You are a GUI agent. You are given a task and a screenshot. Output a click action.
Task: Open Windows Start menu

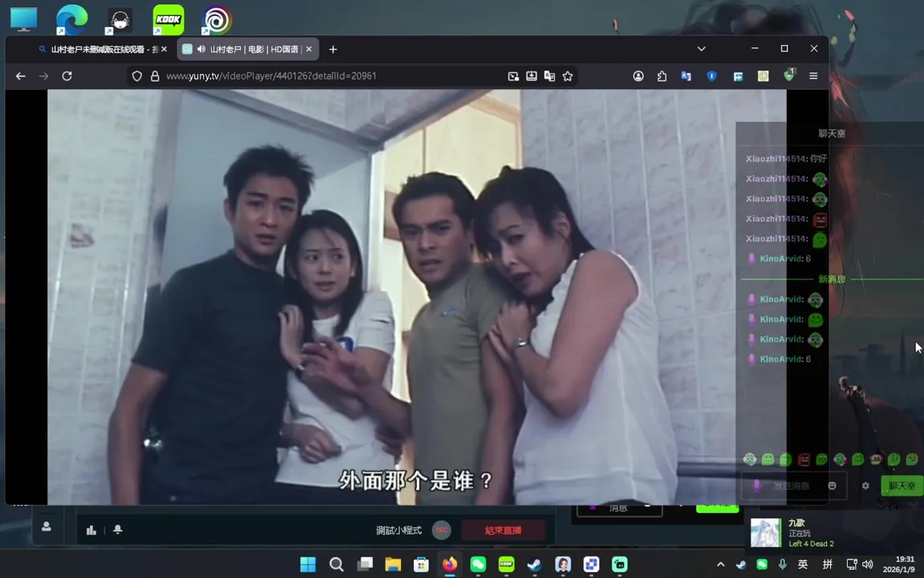(x=308, y=564)
